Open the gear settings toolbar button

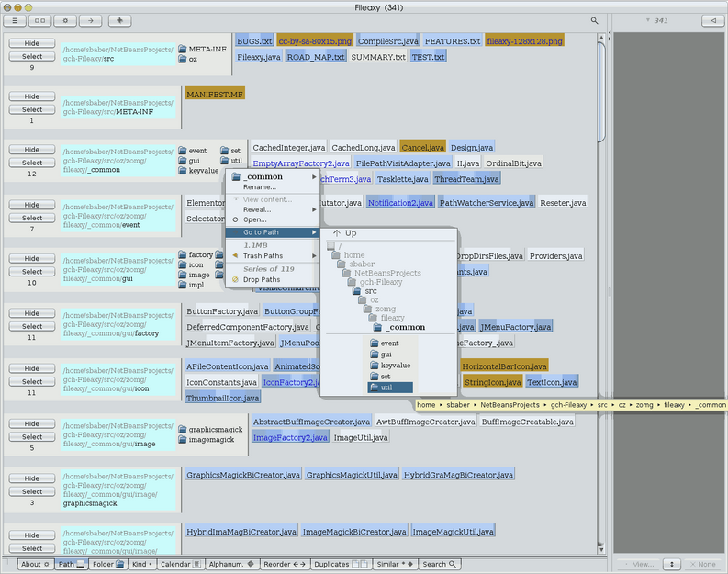[65, 20]
